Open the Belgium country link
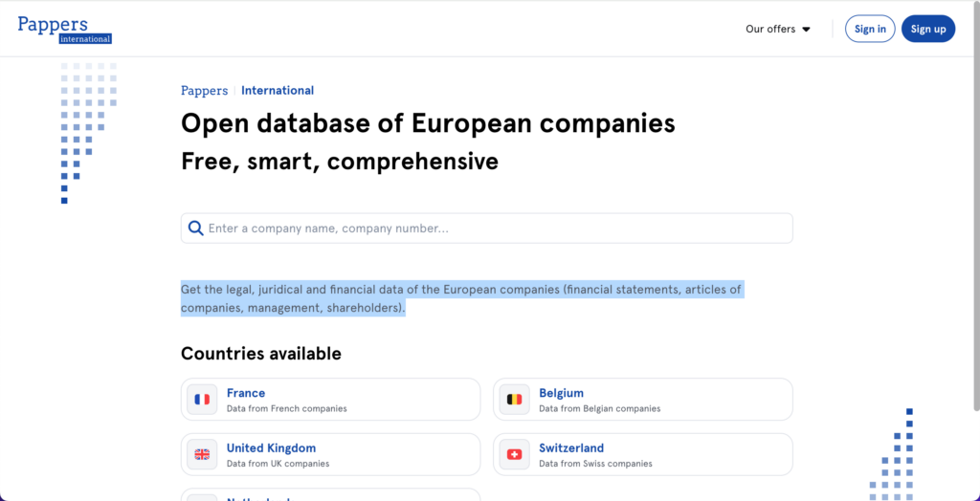The width and height of the screenshot is (980, 501). (561, 393)
